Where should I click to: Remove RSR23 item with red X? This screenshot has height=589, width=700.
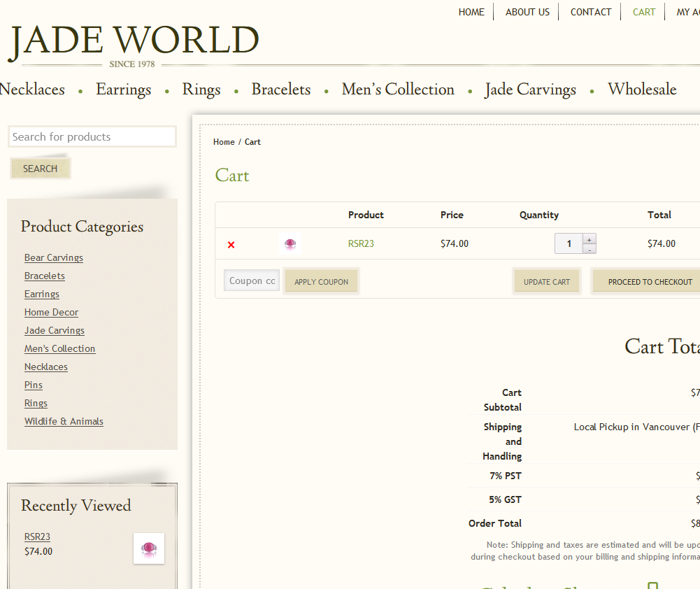pyautogui.click(x=231, y=244)
